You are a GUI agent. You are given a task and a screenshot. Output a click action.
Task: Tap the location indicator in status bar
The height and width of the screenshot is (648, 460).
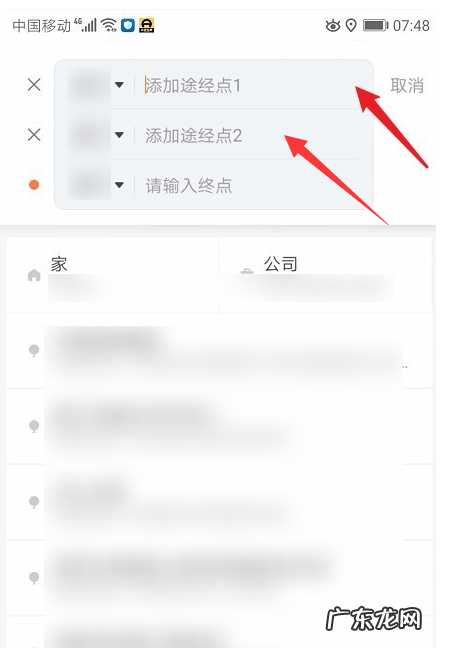point(351,26)
